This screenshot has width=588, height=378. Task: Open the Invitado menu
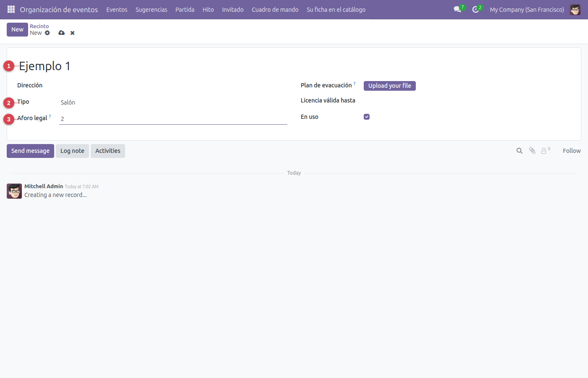(x=233, y=9)
